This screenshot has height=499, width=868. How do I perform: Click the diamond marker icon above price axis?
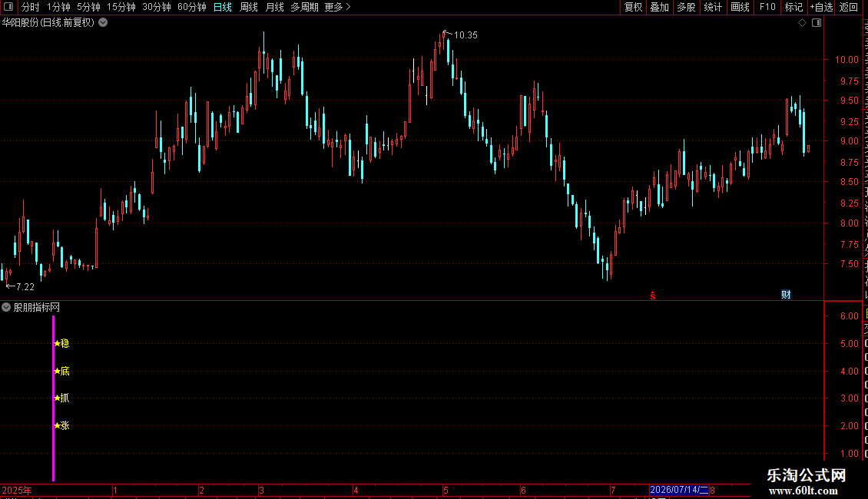(802, 23)
